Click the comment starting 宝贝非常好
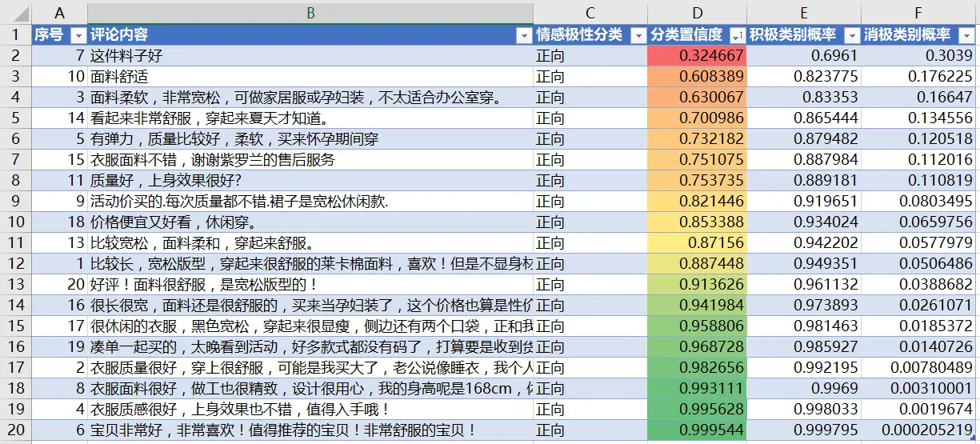The width and height of the screenshot is (980, 444). [x=310, y=430]
